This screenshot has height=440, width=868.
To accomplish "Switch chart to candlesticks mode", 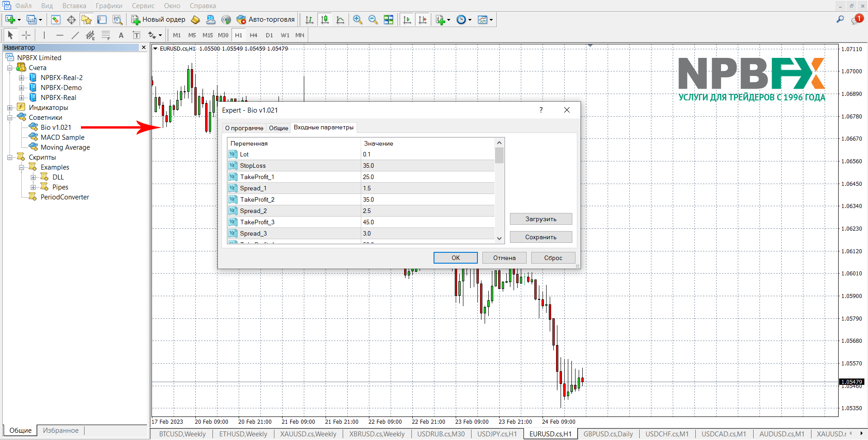I will pos(325,19).
